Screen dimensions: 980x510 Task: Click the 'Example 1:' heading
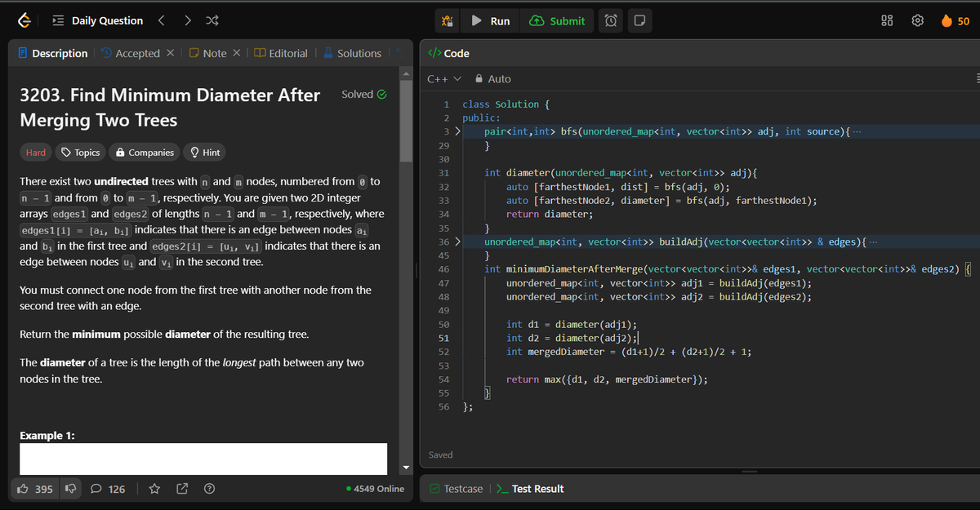[x=48, y=436]
